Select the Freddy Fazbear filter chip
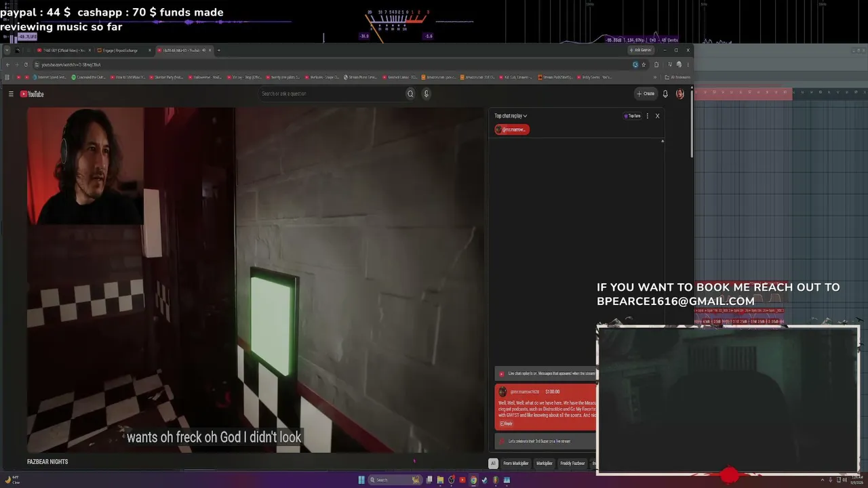Screen dimensions: 868x488 pyautogui.click(x=572, y=464)
